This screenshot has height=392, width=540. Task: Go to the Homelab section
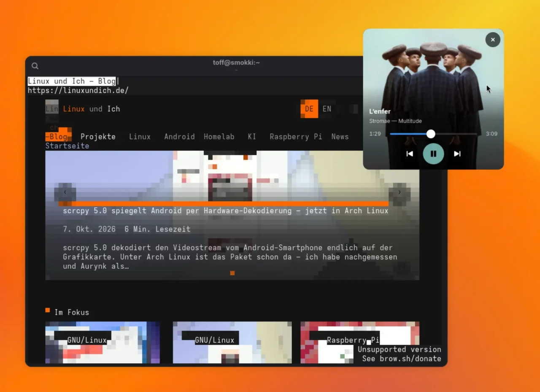(219, 137)
